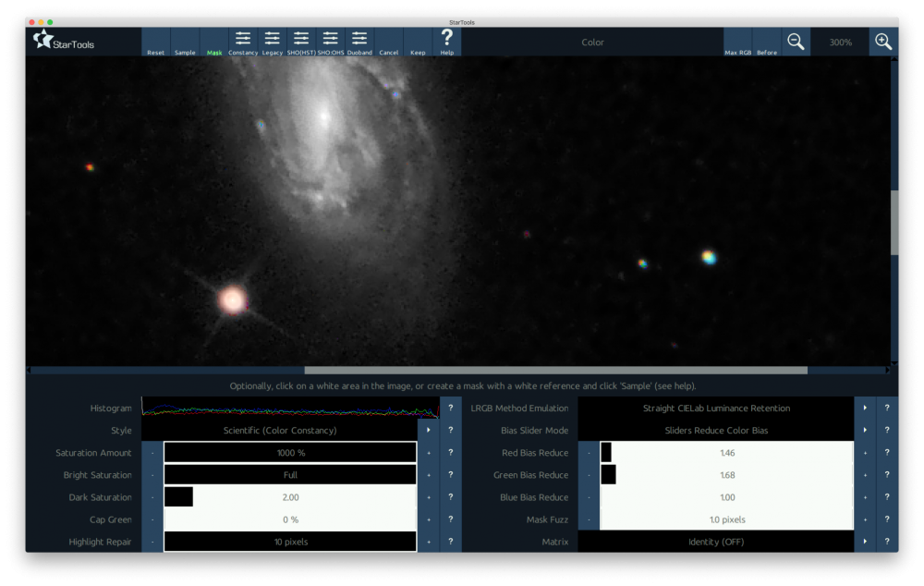Expand LRGB Method Emulation dropdown arrow
The image size is (924, 586).
click(865, 408)
